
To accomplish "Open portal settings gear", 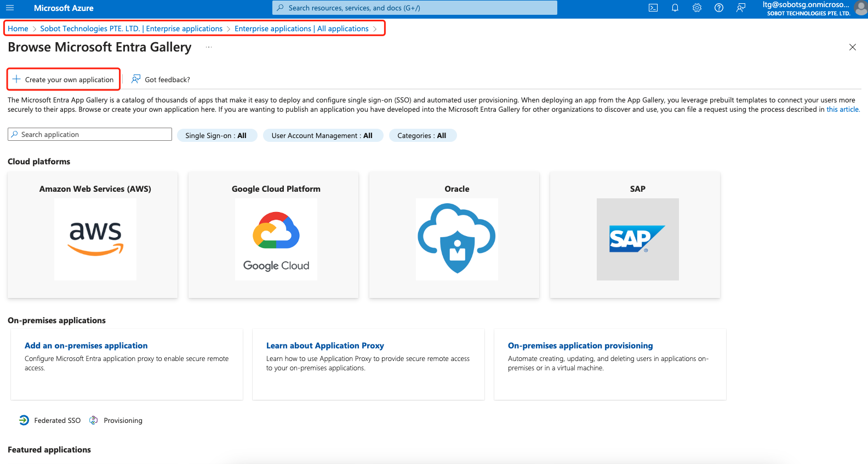I will coord(697,8).
